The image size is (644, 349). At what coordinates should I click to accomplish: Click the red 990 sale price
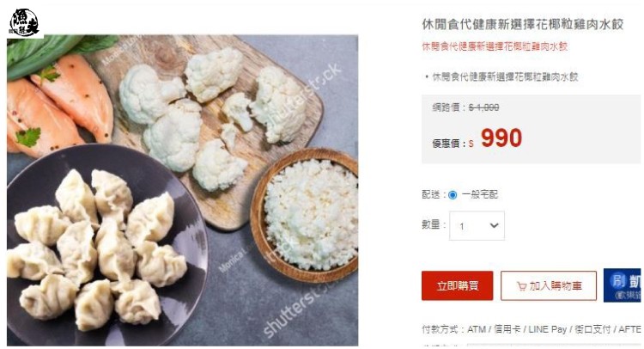pyautogui.click(x=501, y=138)
